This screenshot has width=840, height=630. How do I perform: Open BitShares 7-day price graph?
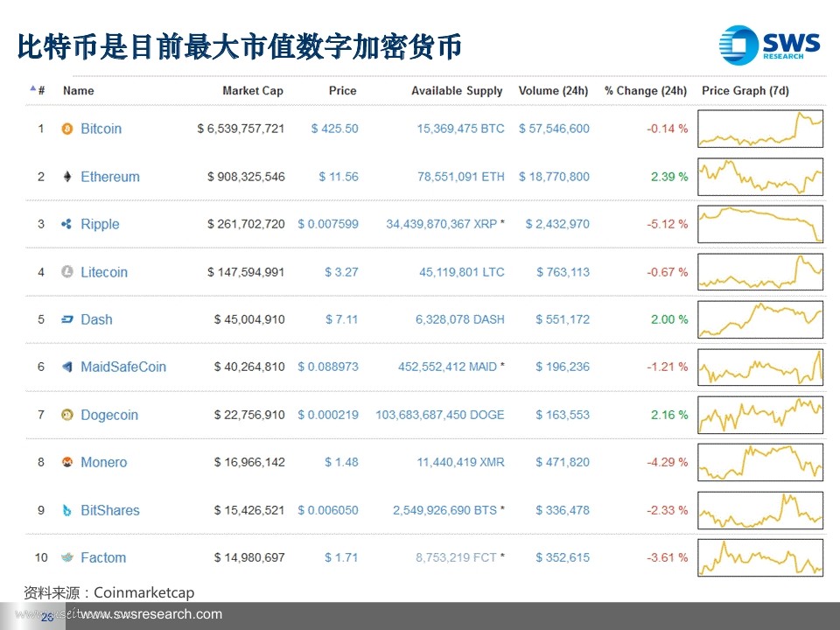tap(760, 510)
